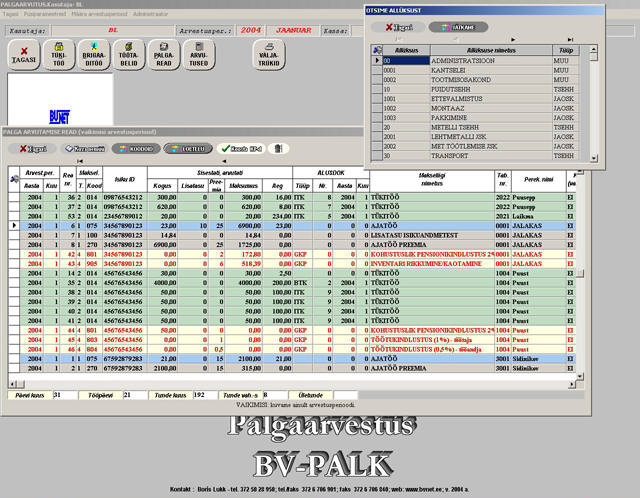Image resolution: width=640 pixels, height=498 pixels.
Task: Click the search icon in salary grid corner
Action: coord(14,179)
